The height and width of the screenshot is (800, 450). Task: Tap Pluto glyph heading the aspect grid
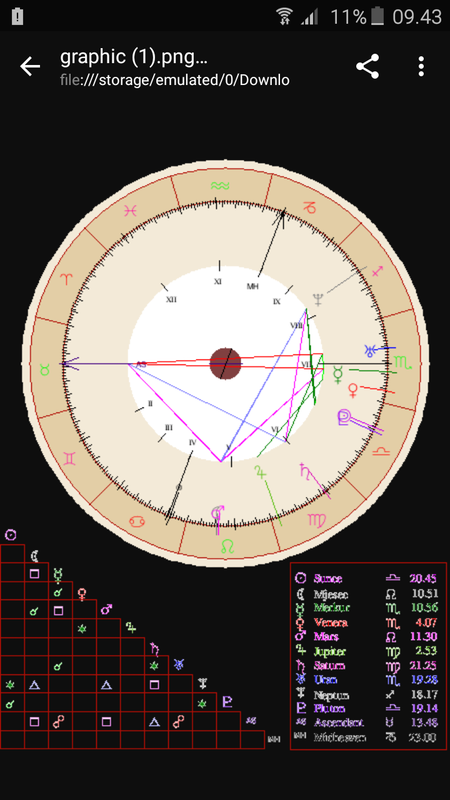coord(228,702)
